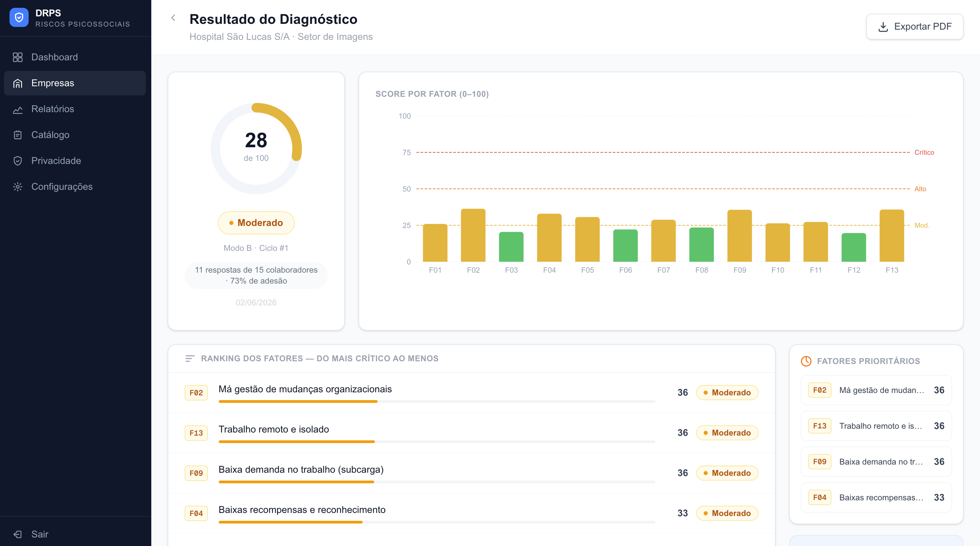Click the Catálogo clipboard icon
The width and height of the screenshot is (980, 546).
point(18,135)
